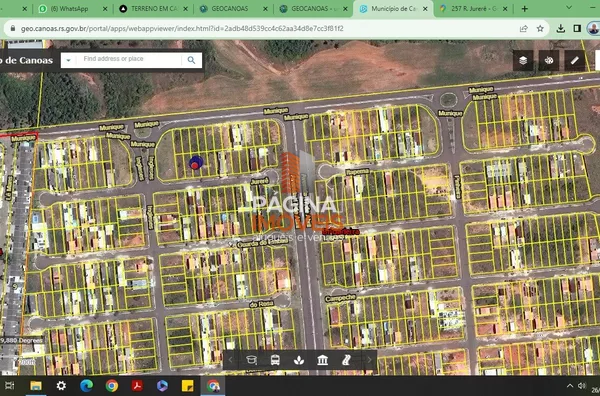Go to previous widgets with left arrow
The image size is (600, 396).
230,360
